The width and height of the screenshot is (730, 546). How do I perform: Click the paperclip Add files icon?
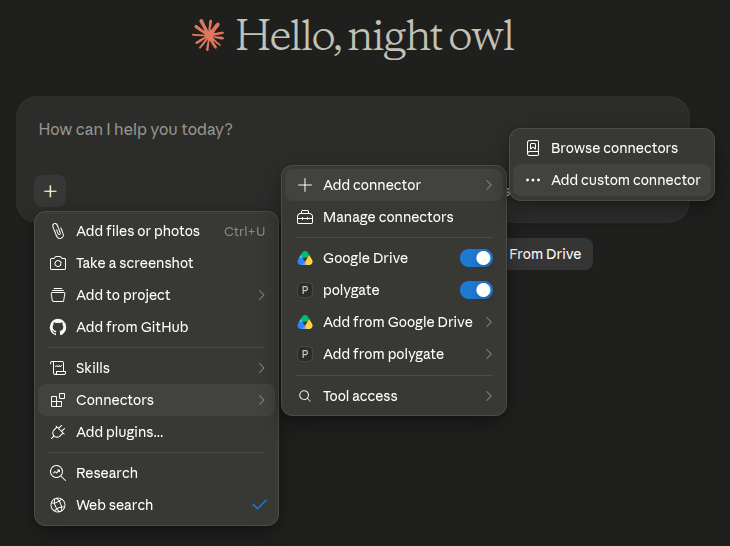pyautogui.click(x=58, y=231)
